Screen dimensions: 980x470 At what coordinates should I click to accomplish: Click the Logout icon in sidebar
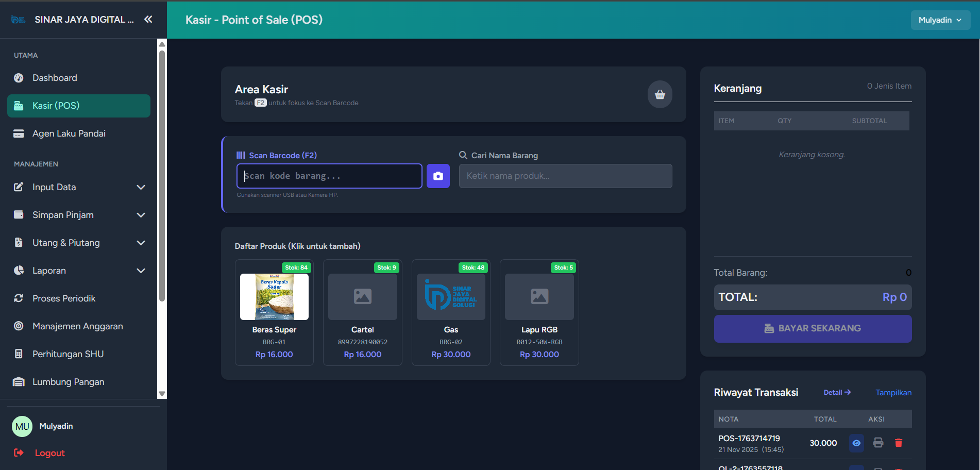[19, 452]
